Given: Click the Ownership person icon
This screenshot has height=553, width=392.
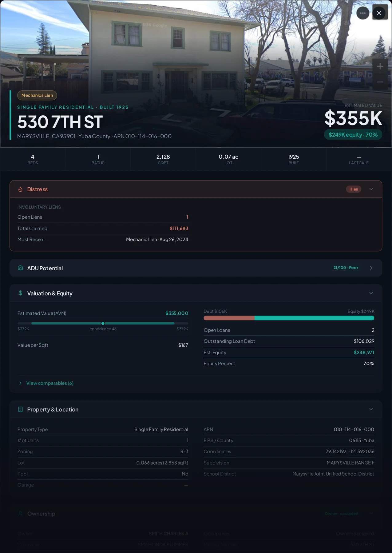Looking at the screenshot, I should (20, 514).
